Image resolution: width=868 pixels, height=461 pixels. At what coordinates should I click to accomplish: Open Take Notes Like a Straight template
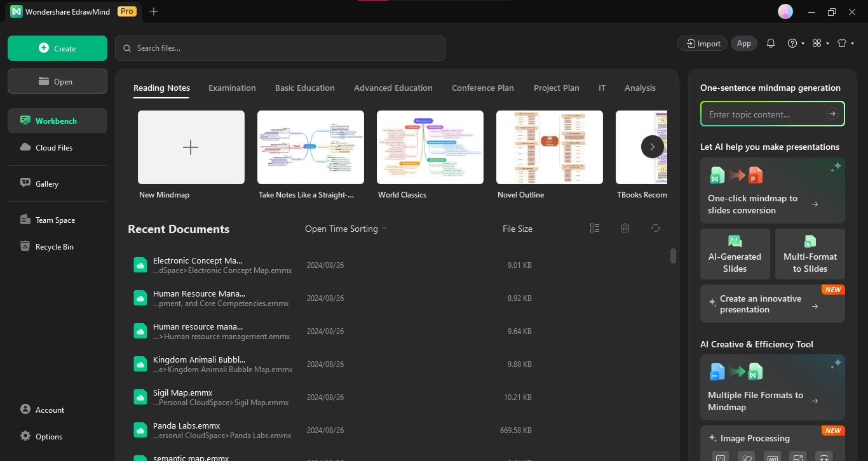[x=311, y=147]
